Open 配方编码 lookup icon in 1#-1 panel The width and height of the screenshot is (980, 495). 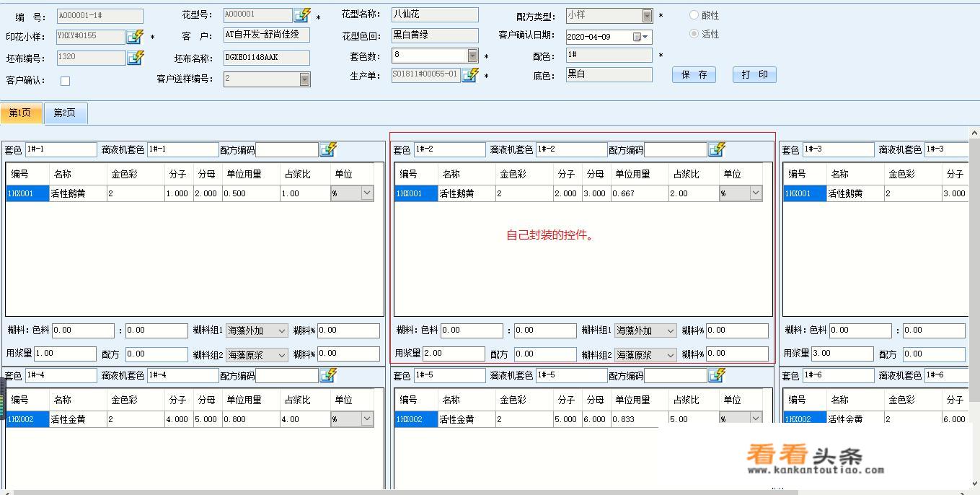[328, 149]
